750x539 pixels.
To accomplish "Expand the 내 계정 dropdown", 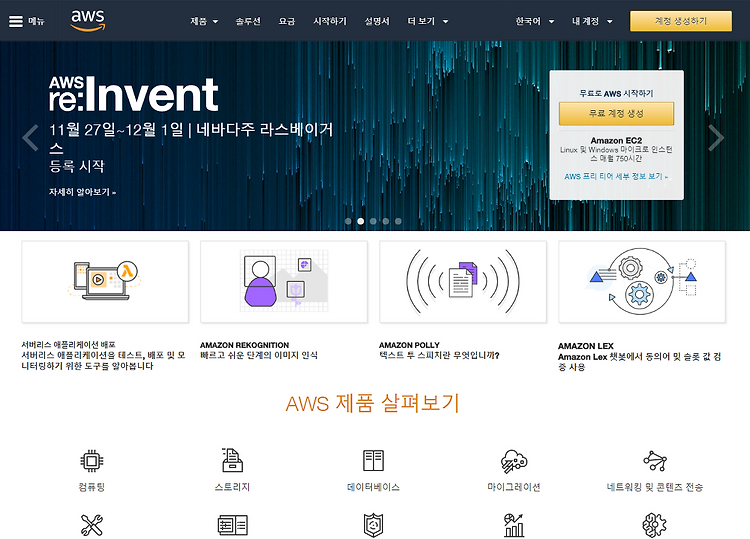I will click(x=592, y=21).
